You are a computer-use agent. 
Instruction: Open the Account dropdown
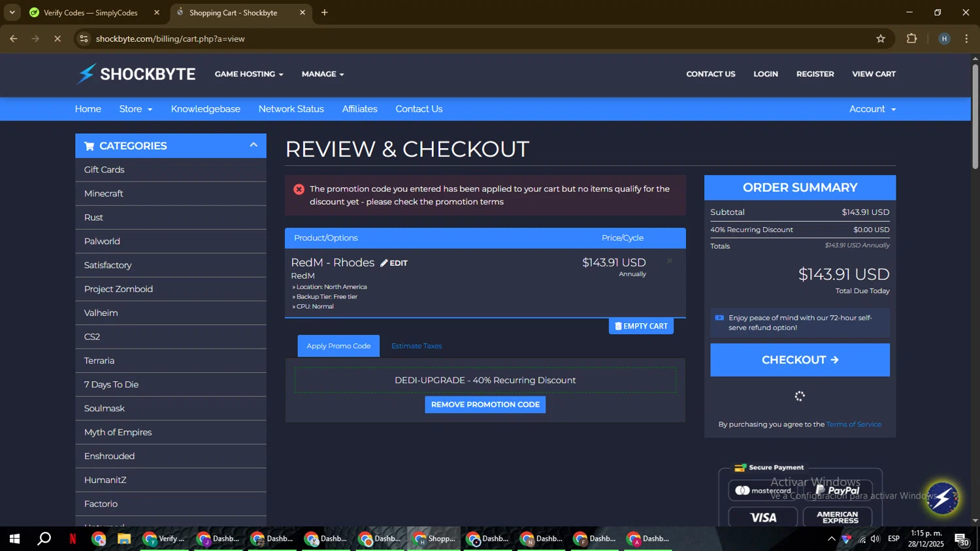872,109
